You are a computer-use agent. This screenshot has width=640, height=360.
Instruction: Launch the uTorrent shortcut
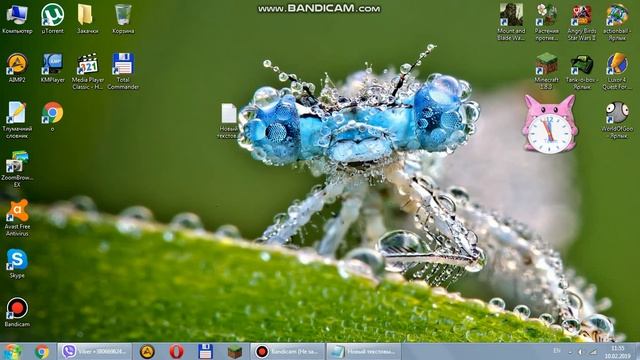coord(52,19)
